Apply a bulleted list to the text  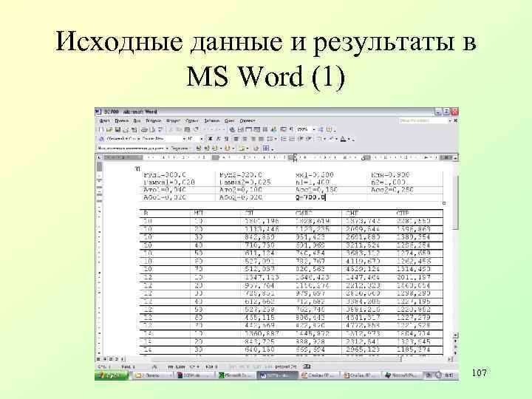[x=292, y=139]
